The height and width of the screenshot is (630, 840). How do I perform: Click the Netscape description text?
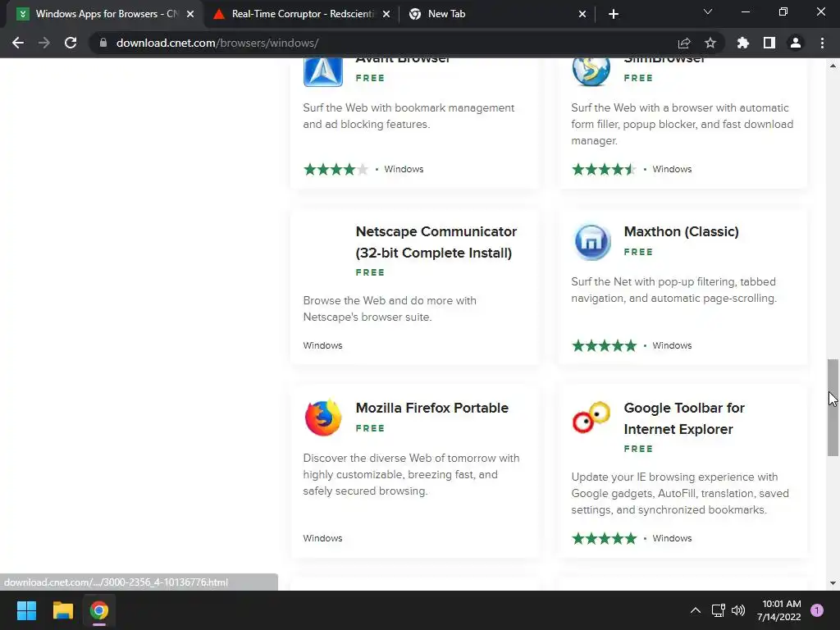pyautogui.click(x=390, y=308)
